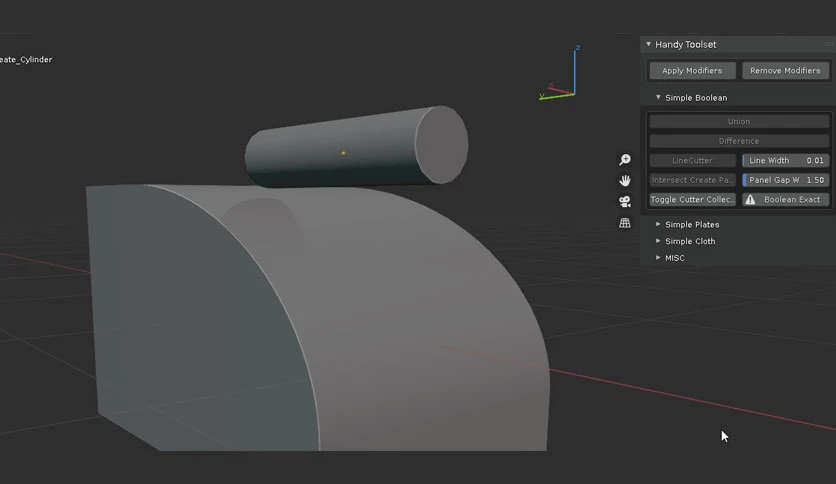Click Toggle Cutter Collection button
This screenshot has height=484, width=836.
(693, 199)
